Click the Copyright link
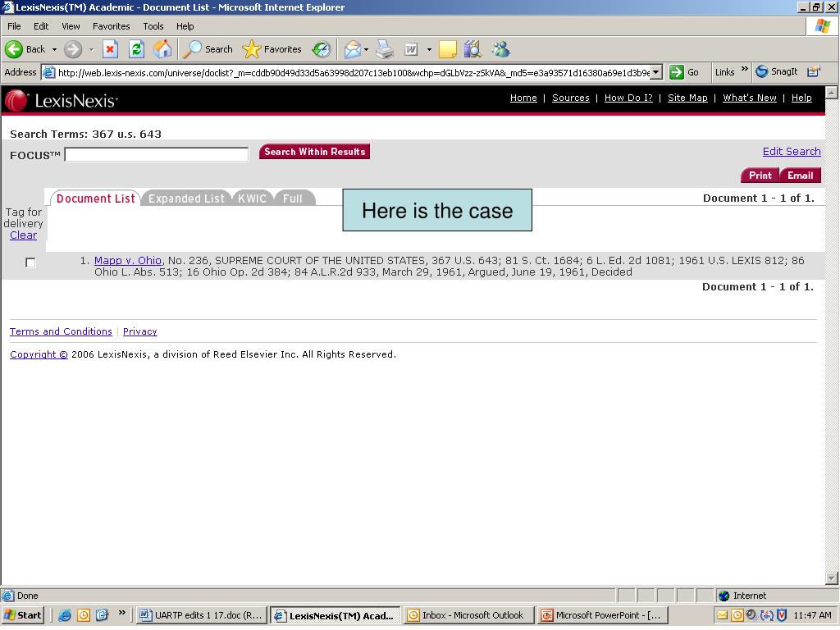 (39, 354)
